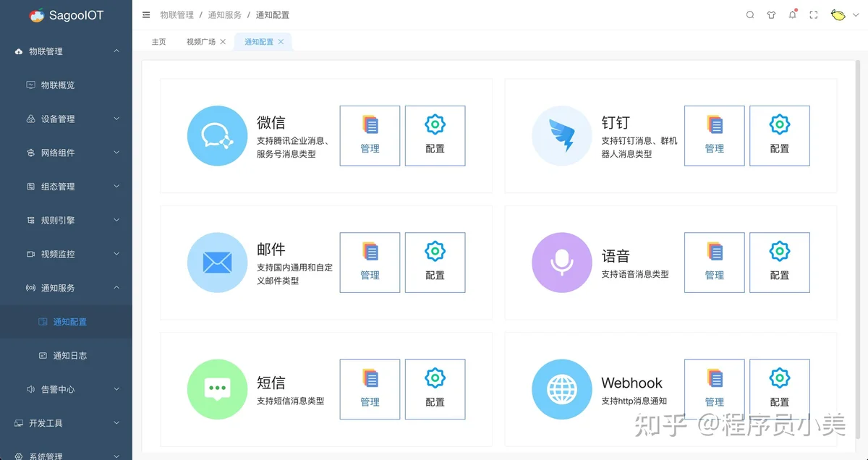Click 通知配置 in the breadcrumb
The width and height of the screenshot is (868, 460).
click(273, 14)
